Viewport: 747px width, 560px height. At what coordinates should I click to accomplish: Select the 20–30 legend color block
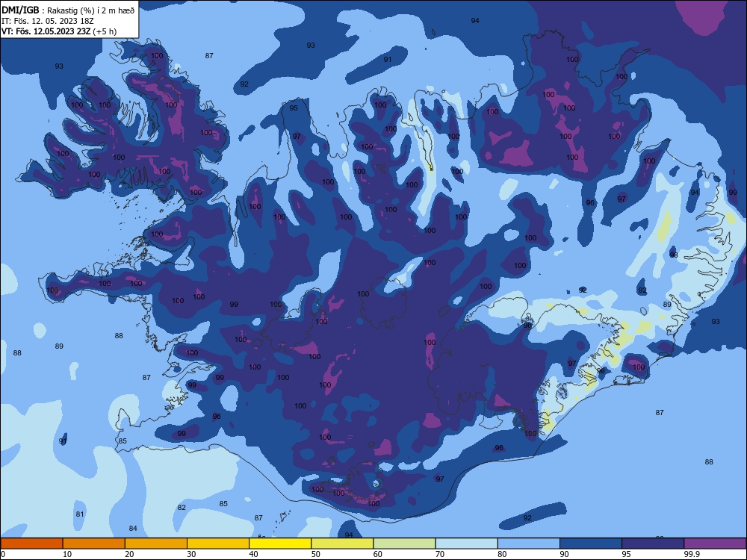point(156,544)
